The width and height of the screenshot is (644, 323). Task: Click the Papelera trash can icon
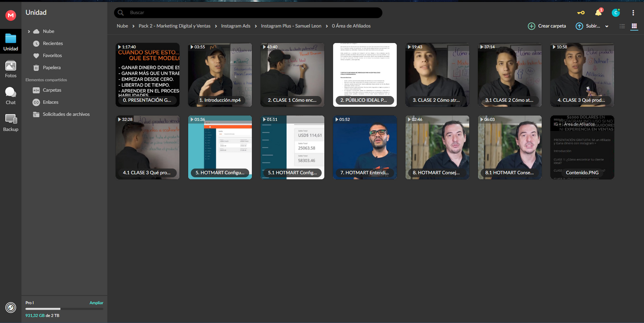[x=36, y=67]
